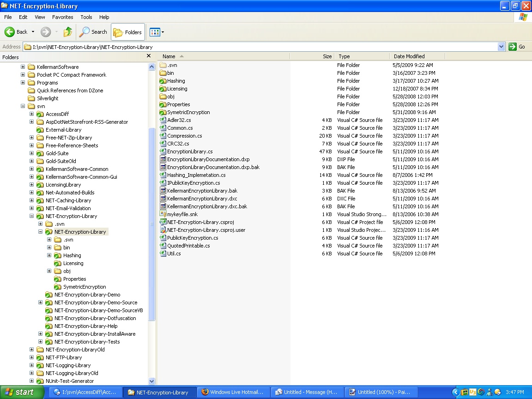Viewport: 532px width, 399px height.
Task: Open the Views icon in toolbar
Action: click(155, 32)
